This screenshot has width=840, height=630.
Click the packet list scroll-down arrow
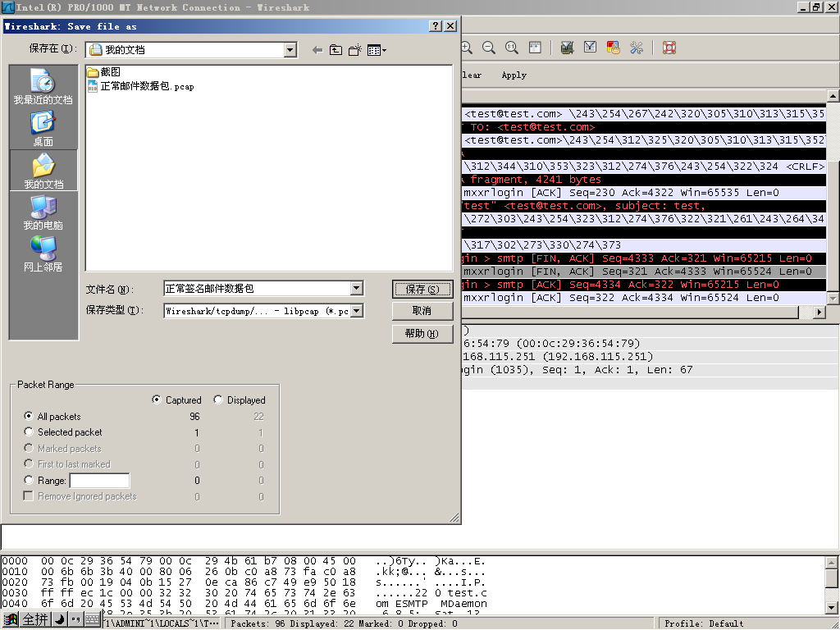(x=833, y=299)
